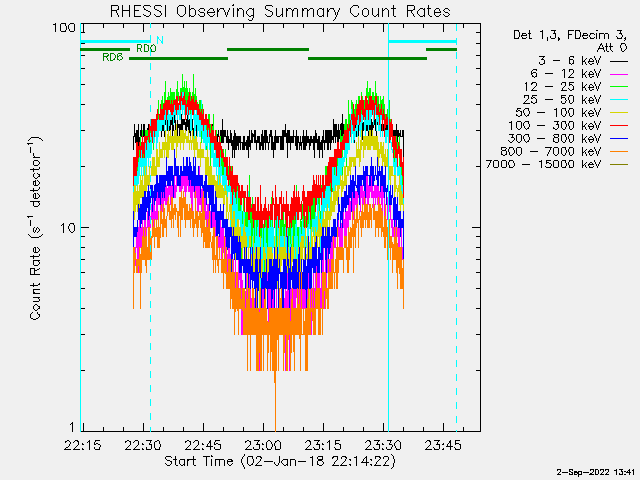Click the 22:45 x-axis tick label

pyautogui.click(x=203, y=445)
